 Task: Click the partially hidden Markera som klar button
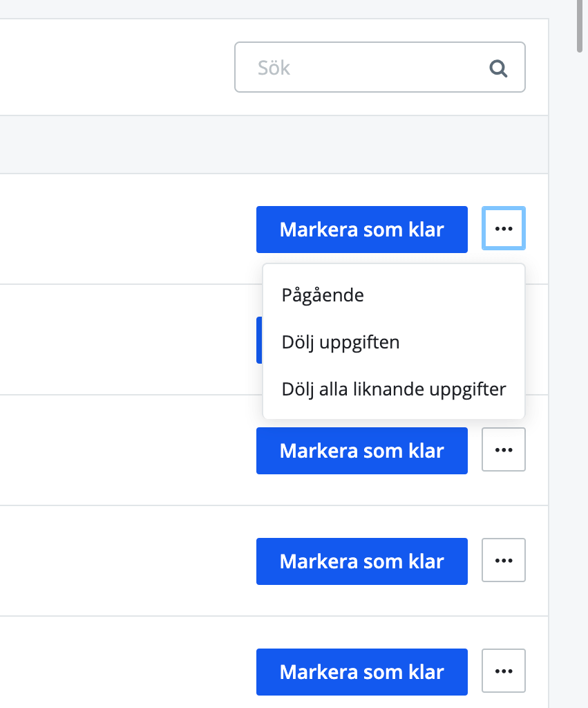pos(260,339)
